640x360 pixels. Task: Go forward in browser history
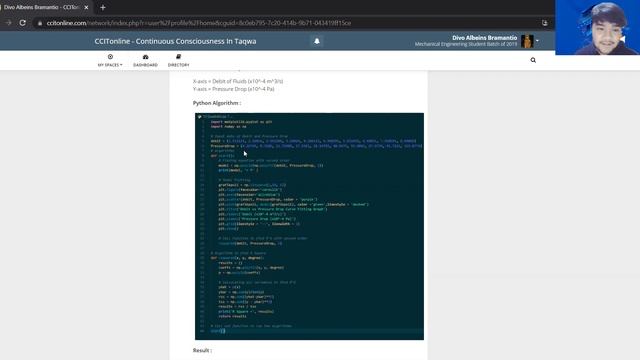pos(9,23)
